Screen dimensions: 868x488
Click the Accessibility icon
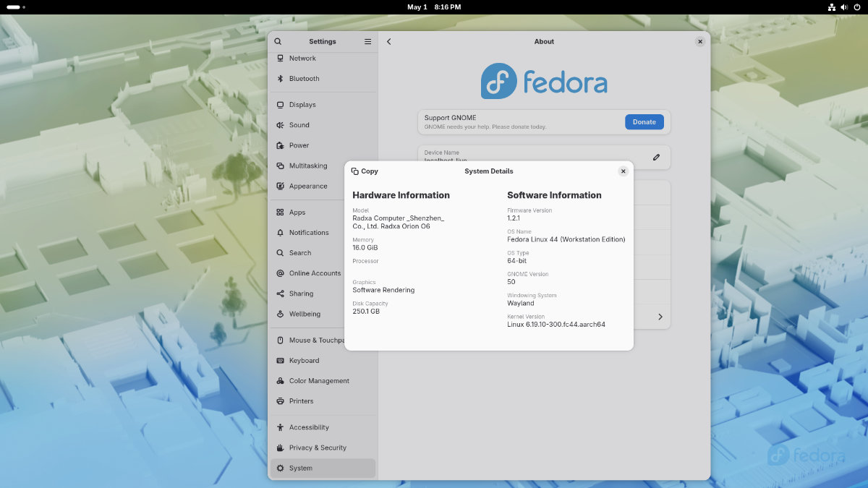(280, 427)
